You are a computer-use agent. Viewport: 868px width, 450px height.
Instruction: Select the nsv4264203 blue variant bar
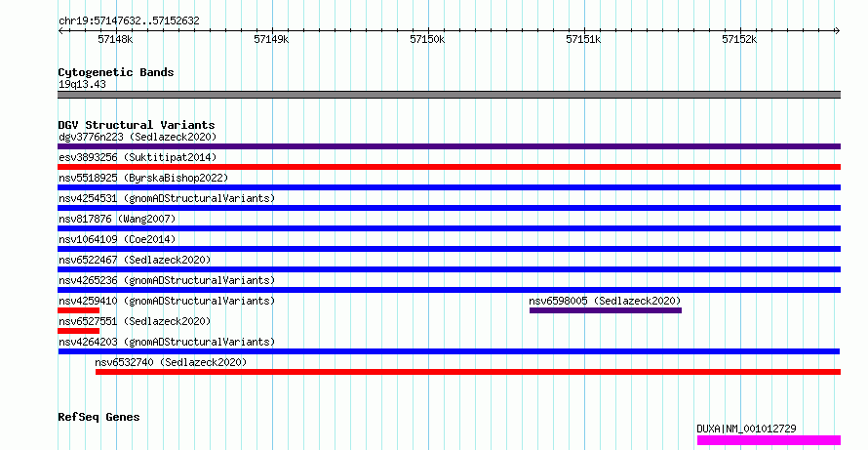coord(449,351)
